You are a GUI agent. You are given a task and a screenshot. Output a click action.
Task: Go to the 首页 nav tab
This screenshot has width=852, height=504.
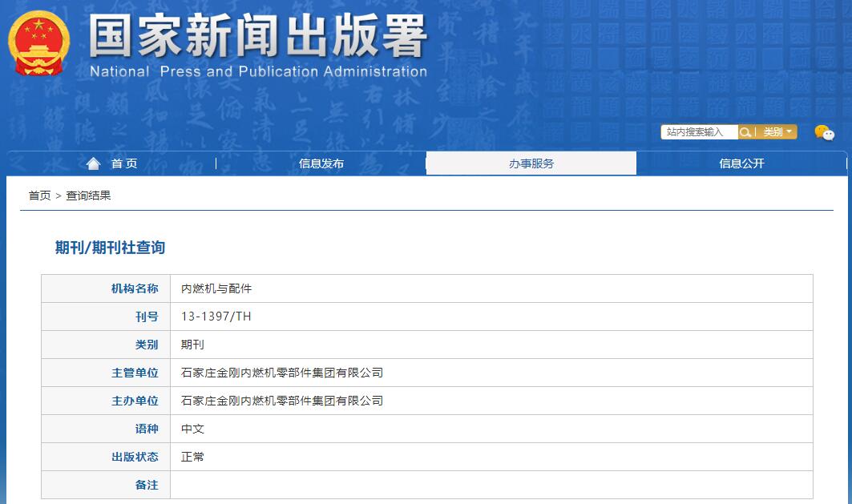tap(111, 163)
